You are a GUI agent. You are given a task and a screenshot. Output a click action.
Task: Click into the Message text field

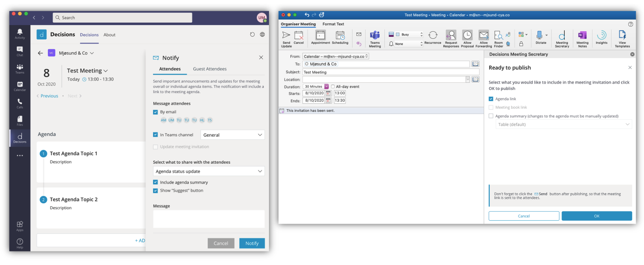point(209,219)
